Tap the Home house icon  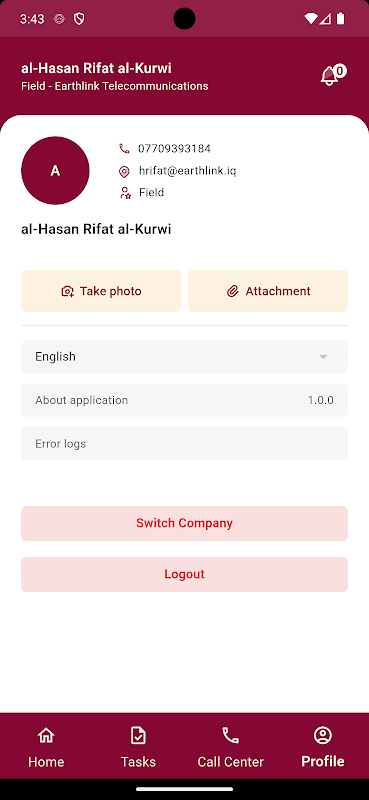coord(46,735)
